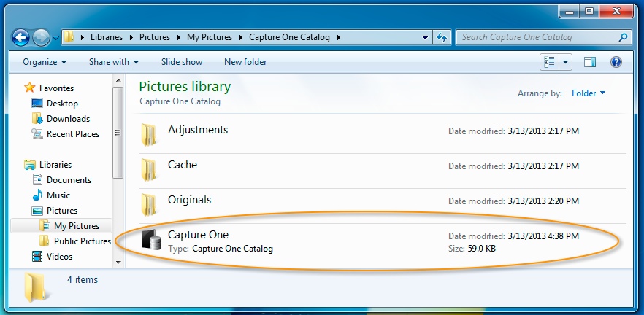The height and width of the screenshot is (315, 644).
Task: Open the Music library
Action: pos(58,195)
